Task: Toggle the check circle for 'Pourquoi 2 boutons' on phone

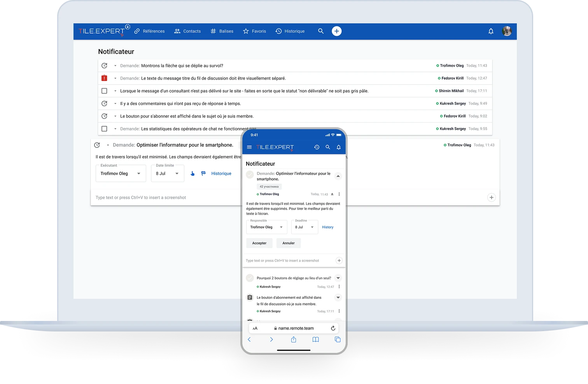Action: (x=250, y=278)
